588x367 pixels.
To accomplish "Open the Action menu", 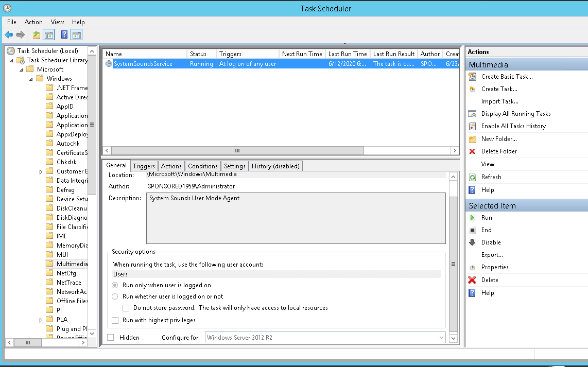I will point(33,22).
